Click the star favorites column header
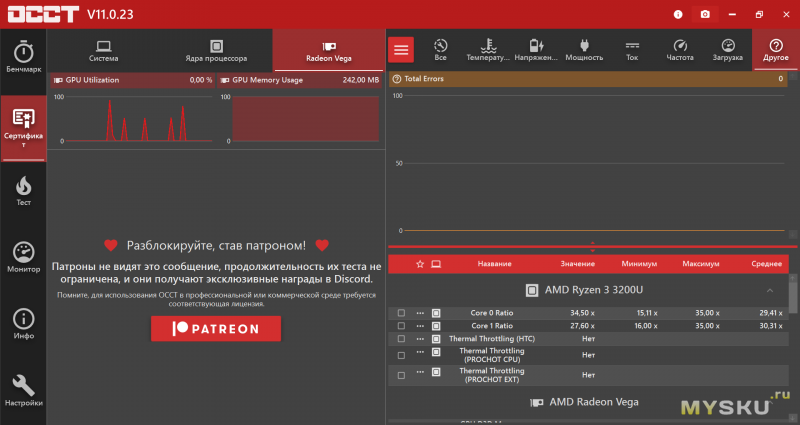The width and height of the screenshot is (800, 425). coord(420,264)
